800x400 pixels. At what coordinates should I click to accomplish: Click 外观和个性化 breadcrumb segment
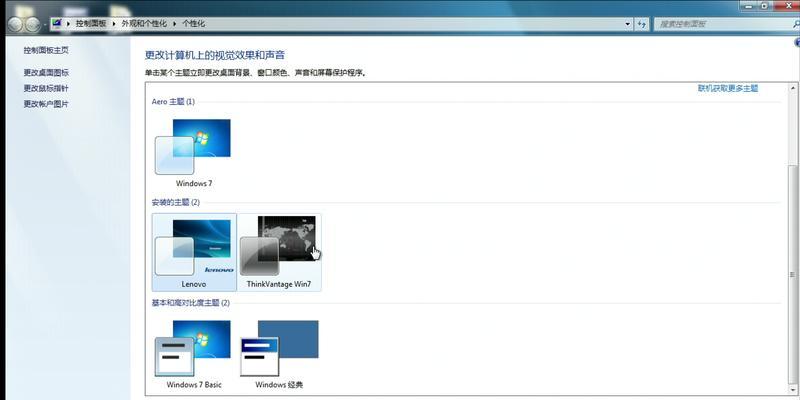pyautogui.click(x=144, y=23)
